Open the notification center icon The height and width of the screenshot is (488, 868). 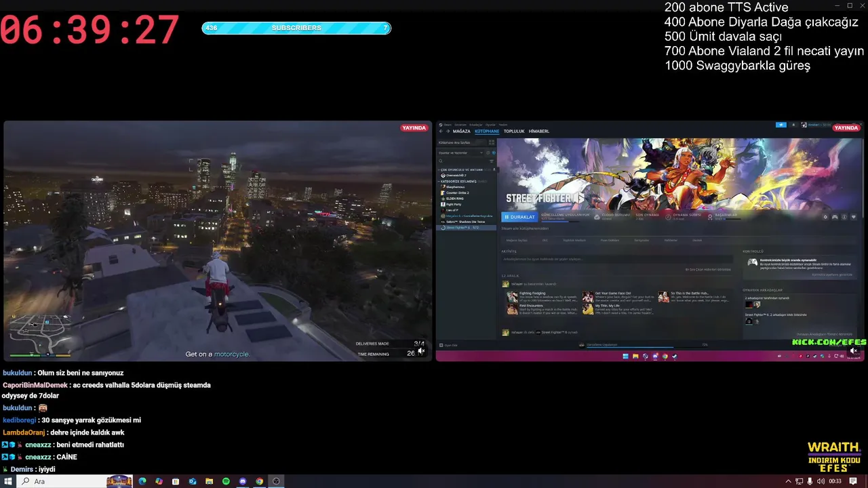853,481
